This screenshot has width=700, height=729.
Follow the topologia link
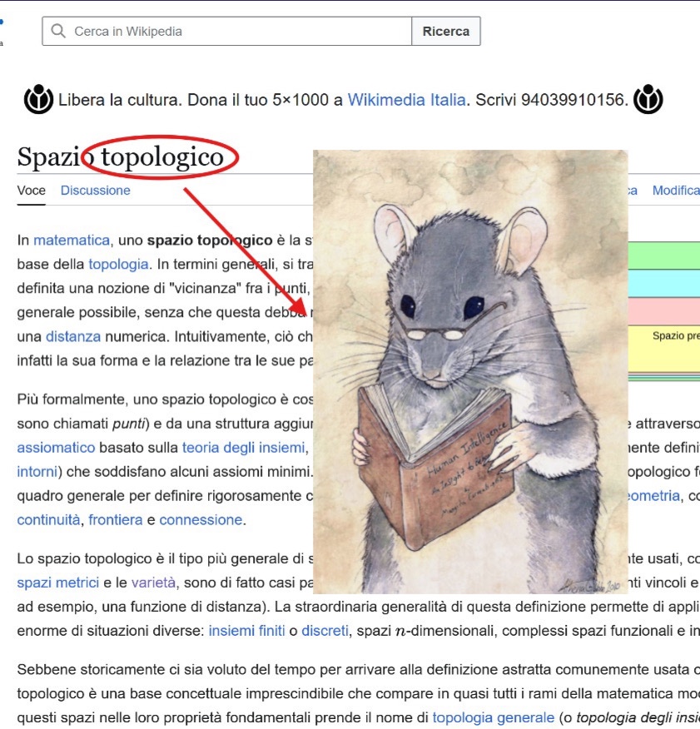pos(118,265)
